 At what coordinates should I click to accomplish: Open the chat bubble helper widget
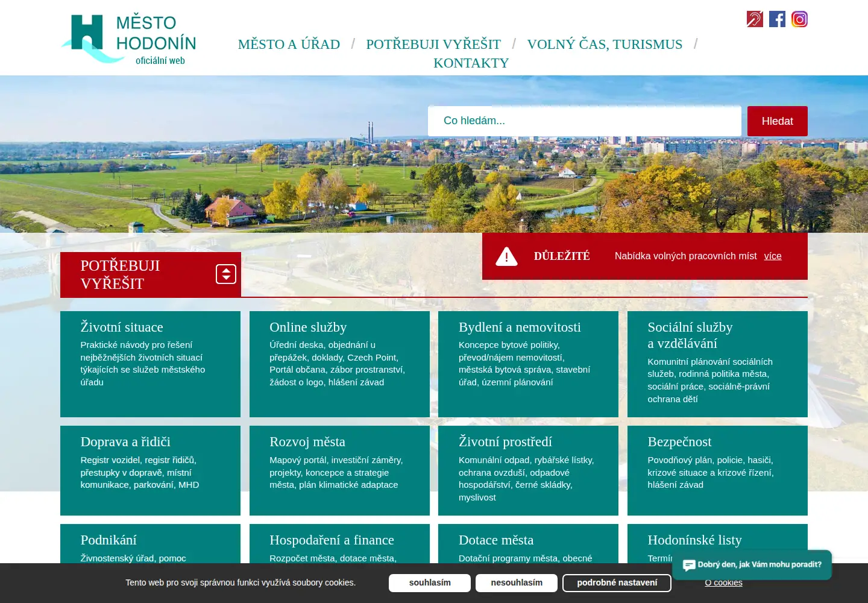[x=752, y=565]
